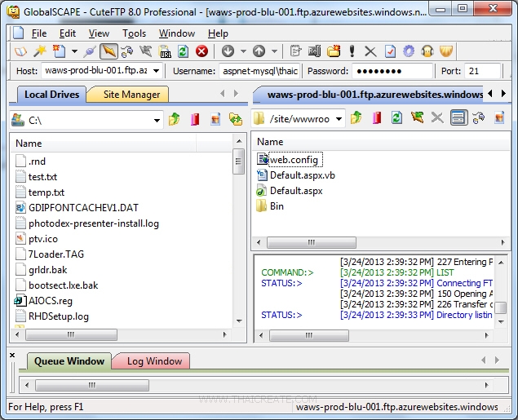The width and height of the screenshot is (518, 420).
Task: Open the Edit menu
Action: (x=68, y=33)
